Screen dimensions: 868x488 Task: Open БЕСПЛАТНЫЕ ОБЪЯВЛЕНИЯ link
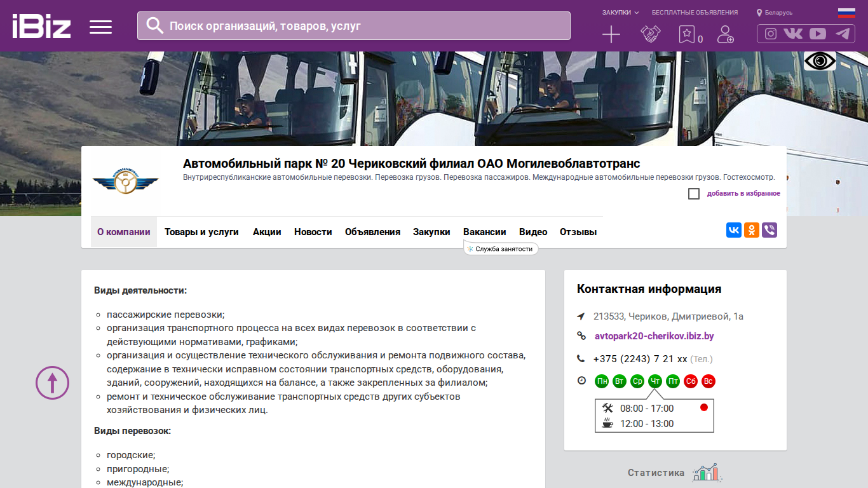[695, 13]
